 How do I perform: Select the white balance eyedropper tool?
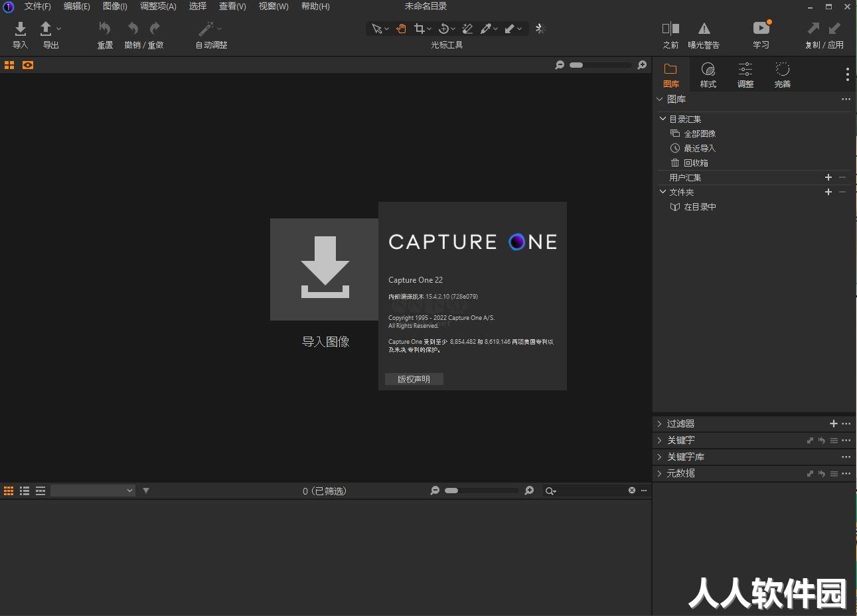point(486,29)
